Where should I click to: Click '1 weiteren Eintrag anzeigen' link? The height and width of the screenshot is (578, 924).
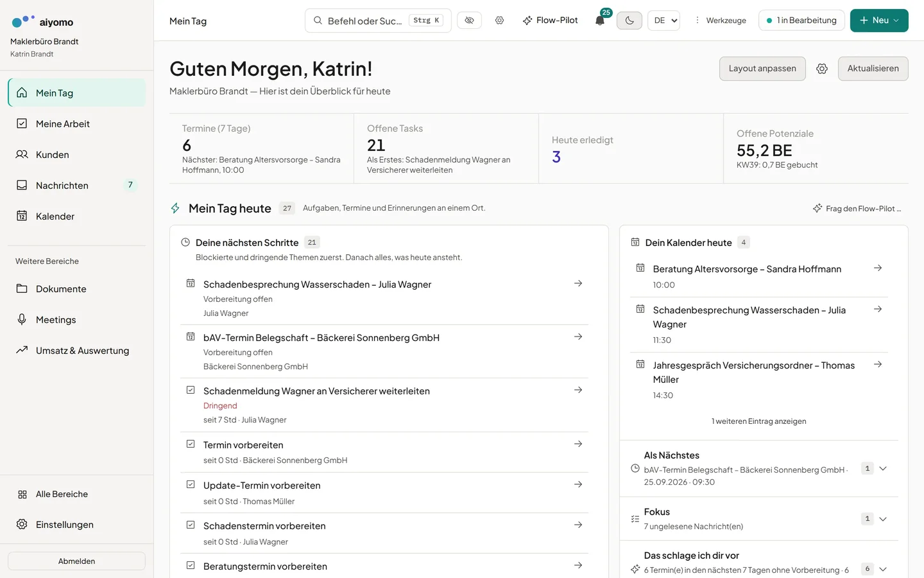coord(758,421)
